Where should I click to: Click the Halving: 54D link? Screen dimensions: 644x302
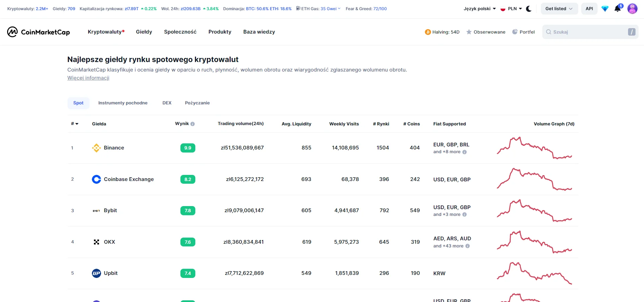[442, 32]
